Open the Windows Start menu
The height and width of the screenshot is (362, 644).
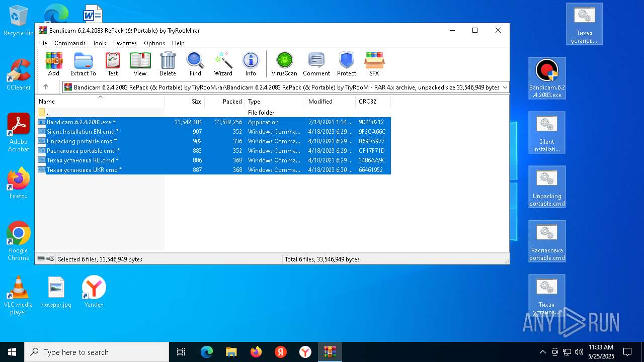(x=12, y=352)
